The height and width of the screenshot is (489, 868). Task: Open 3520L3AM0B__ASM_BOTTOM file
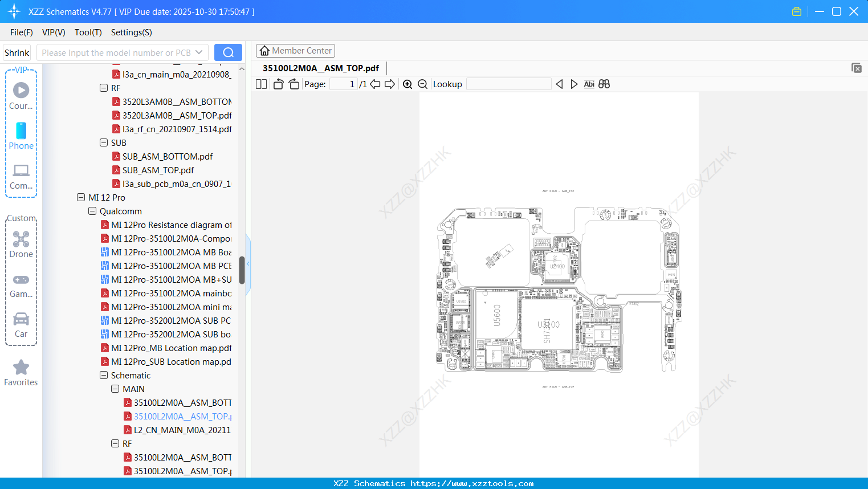(177, 102)
